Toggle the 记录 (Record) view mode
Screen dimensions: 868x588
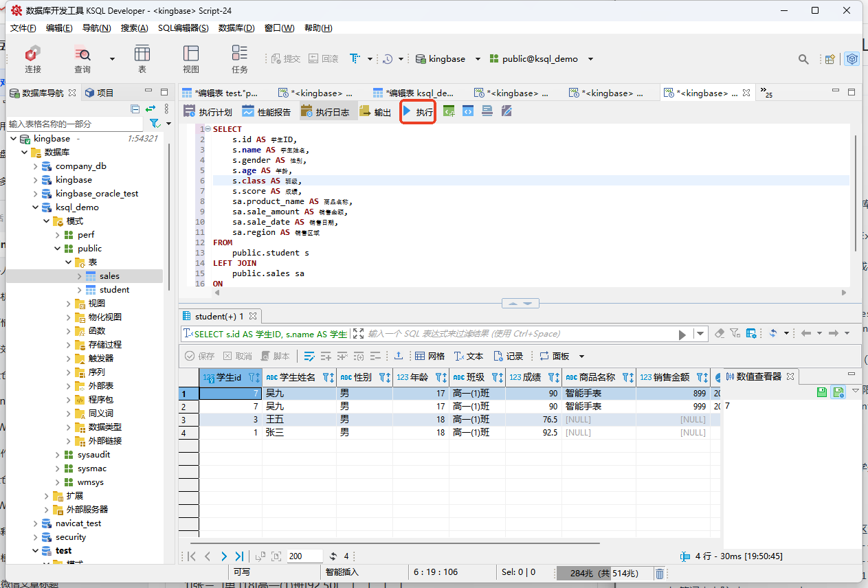tap(508, 356)
